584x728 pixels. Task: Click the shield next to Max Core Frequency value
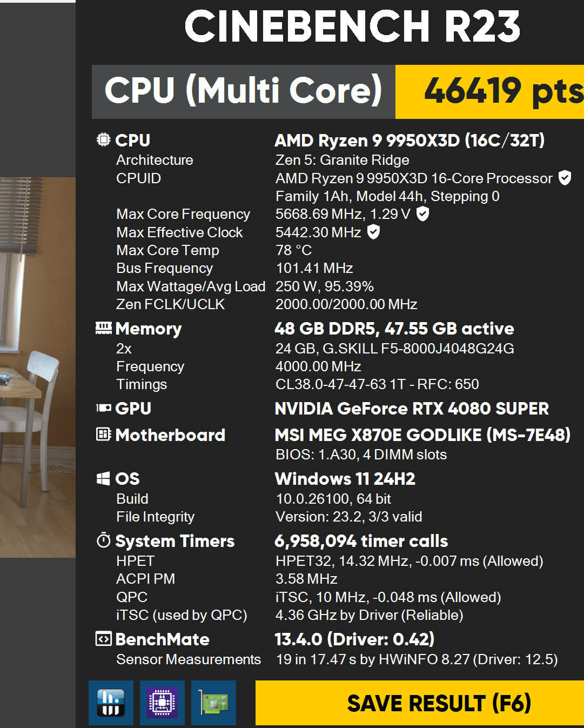click(x=423, y=214)
